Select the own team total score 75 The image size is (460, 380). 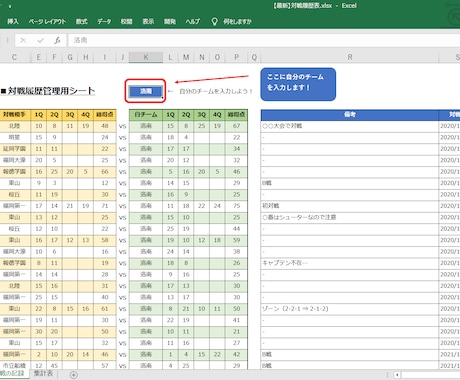(x=236, y=206)
